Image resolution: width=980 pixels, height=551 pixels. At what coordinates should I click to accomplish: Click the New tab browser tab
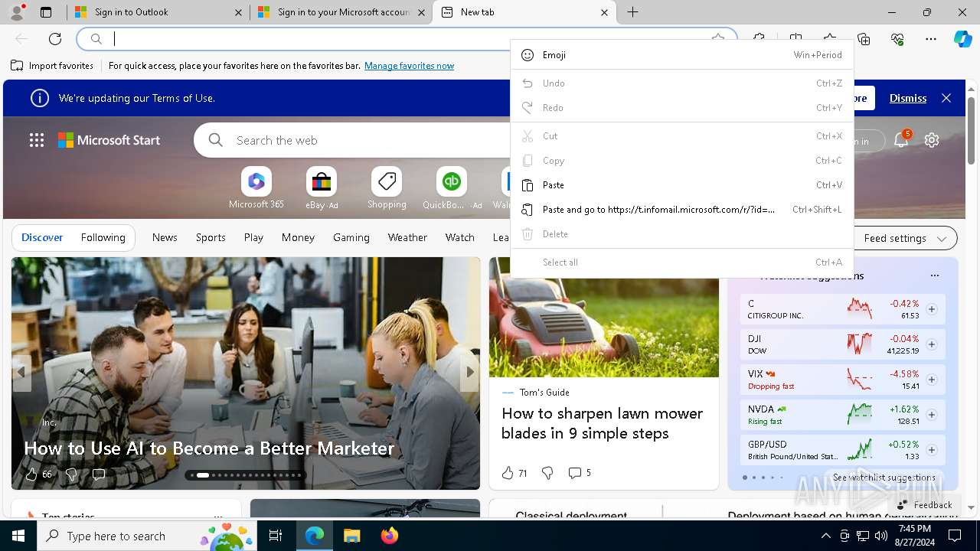coord(524,12)
